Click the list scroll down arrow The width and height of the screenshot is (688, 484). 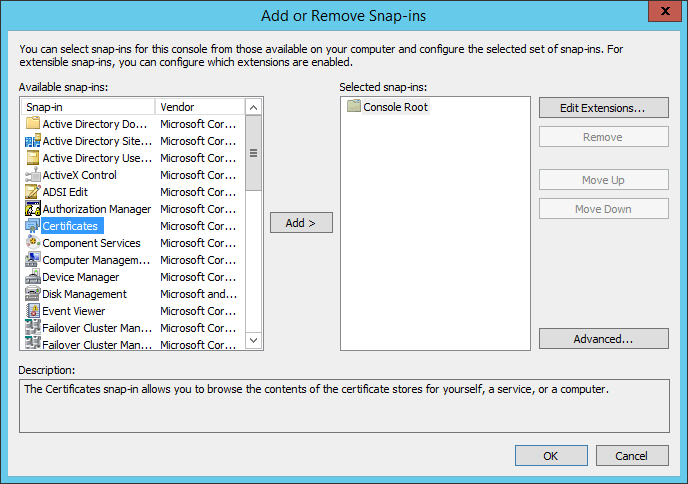tap(254, 341)
